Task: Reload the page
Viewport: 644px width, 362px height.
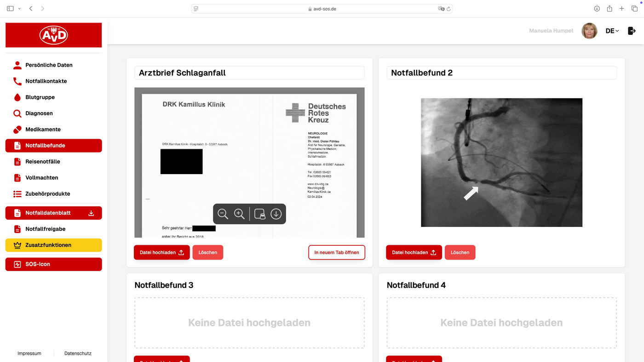Action: click(x=448, y=9)
